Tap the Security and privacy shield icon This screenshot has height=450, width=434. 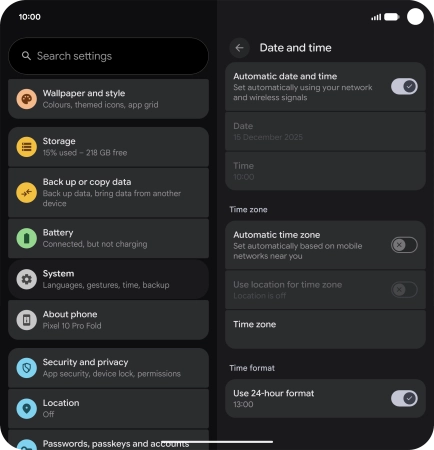tap(27, 368)
